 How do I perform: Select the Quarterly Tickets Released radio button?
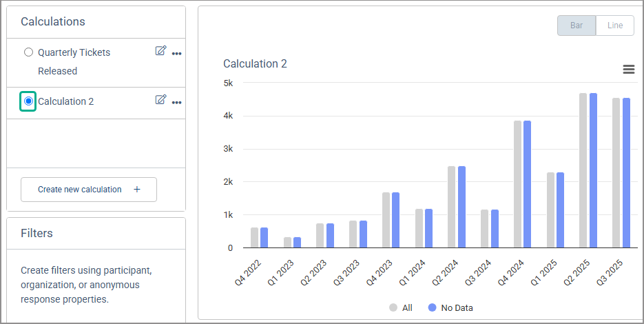tap(28, 52)
